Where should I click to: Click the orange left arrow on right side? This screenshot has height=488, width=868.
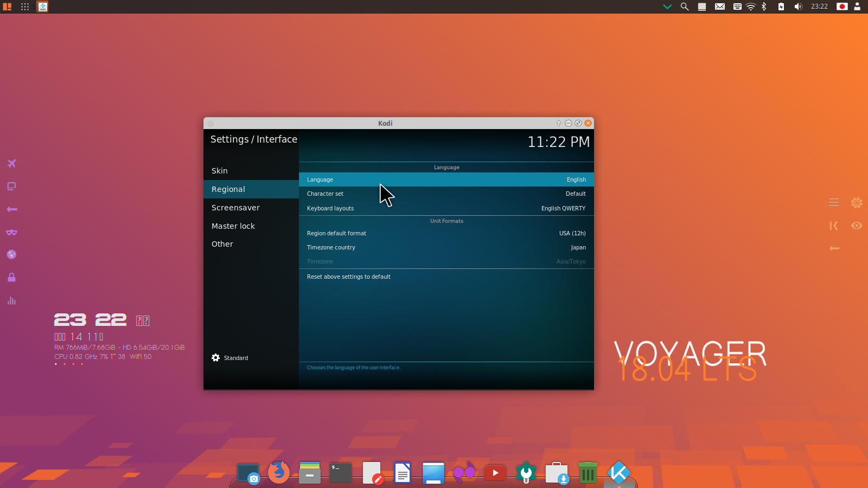click(x=834, y=248)
